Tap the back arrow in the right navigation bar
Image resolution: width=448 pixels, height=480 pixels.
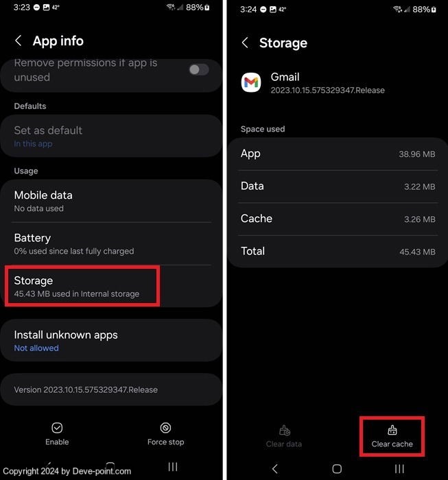[274, 468]
